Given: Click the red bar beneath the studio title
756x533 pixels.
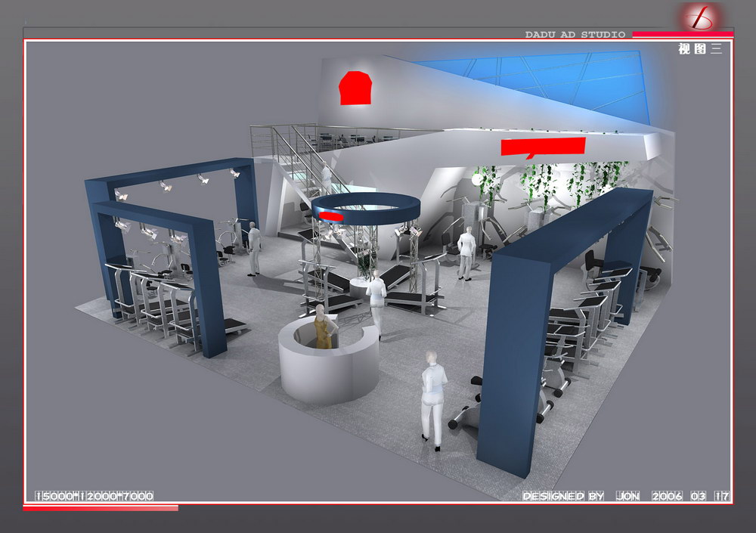Looking at the screenshot, I should pyautogui.click(x=682, y=35).
